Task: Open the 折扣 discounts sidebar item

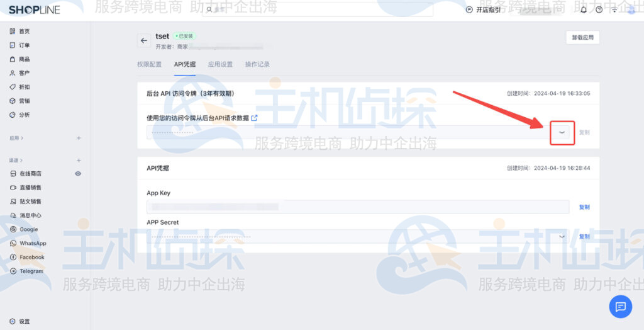Action: [x=19, y=88]
